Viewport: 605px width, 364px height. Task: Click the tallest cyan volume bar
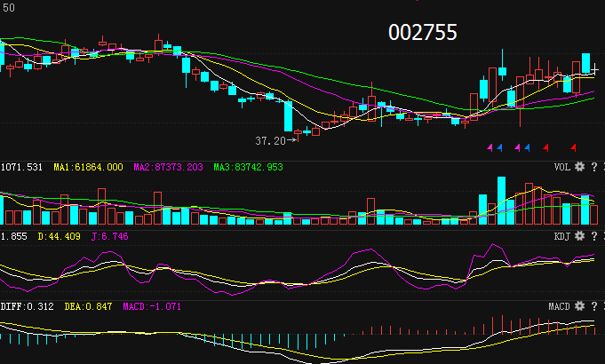click(502, 201)
